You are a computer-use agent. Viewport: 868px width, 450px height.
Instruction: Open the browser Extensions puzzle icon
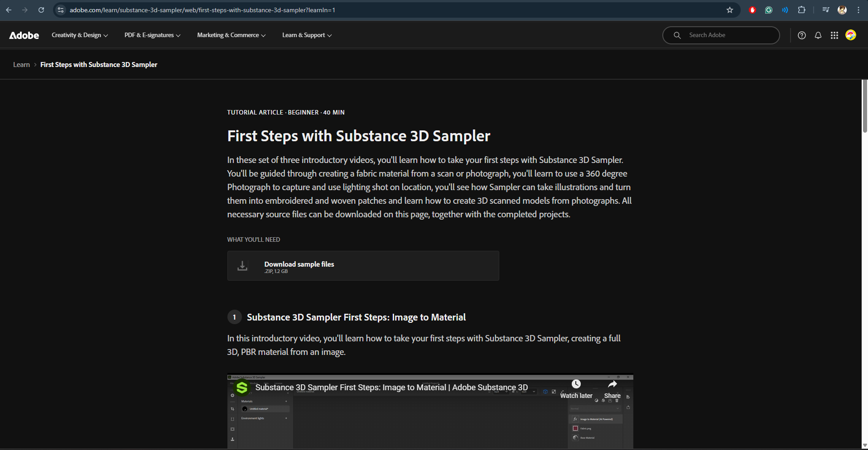click(801, 10)
